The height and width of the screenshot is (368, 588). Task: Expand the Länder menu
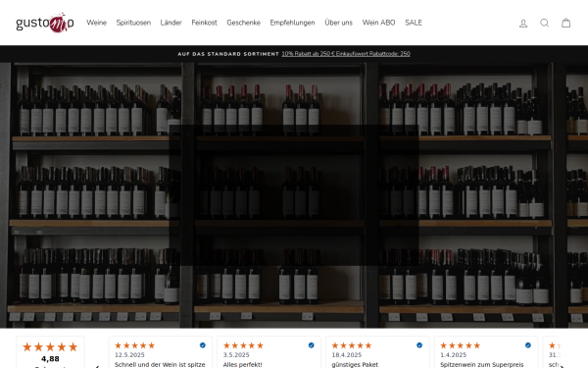tap(171, 23)
